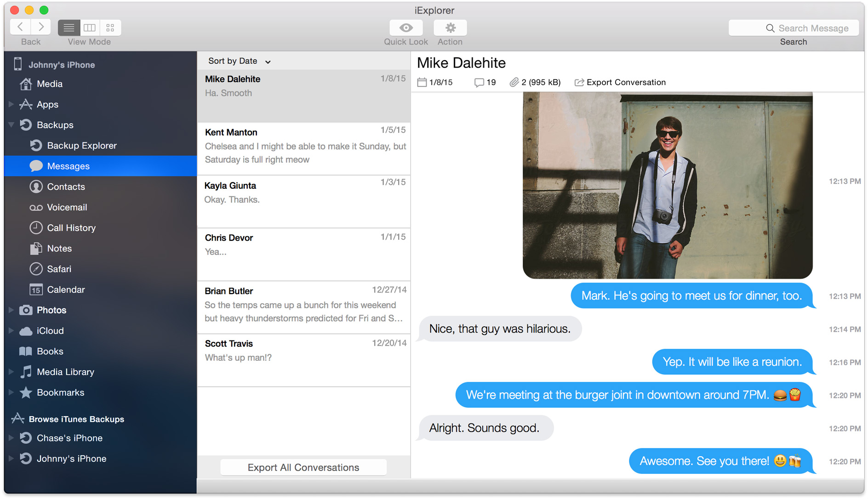Open the Action gear menu
Screen dimensions: 868x499
pyautogui.click(x=450, y=28)
